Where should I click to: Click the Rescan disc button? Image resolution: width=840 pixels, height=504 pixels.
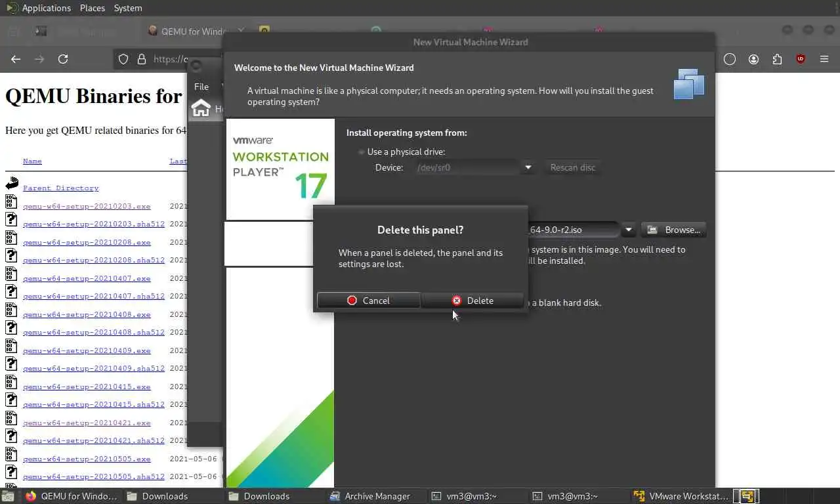point(572,167)
